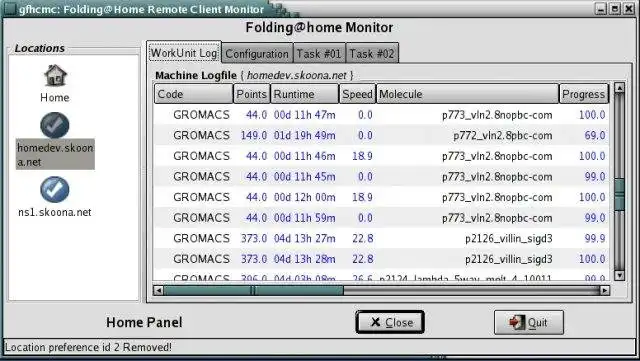Minimize the gfhcmc window
The width and height of the screenshot is (640, 361).
coord(601,9)
